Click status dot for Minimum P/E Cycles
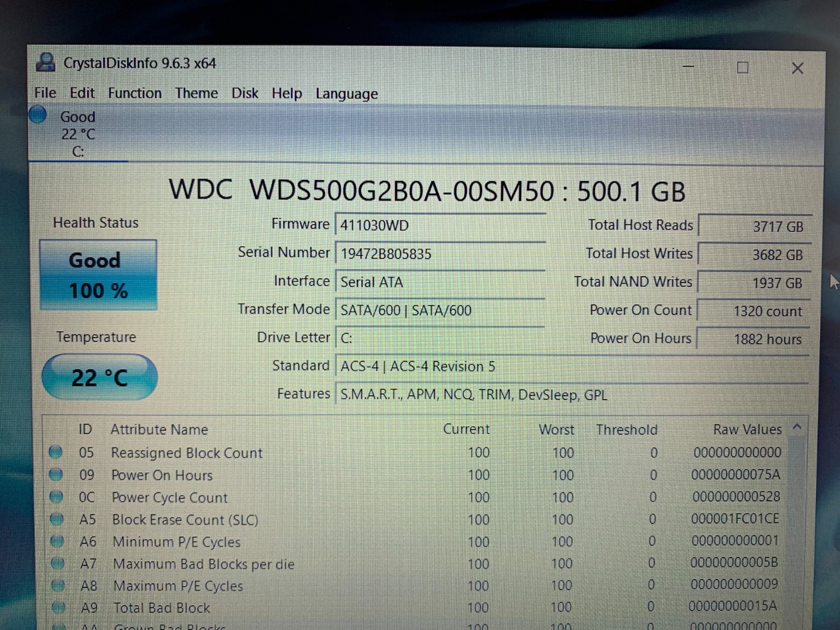This screenshot has height=630, width=840. point(57,541)
